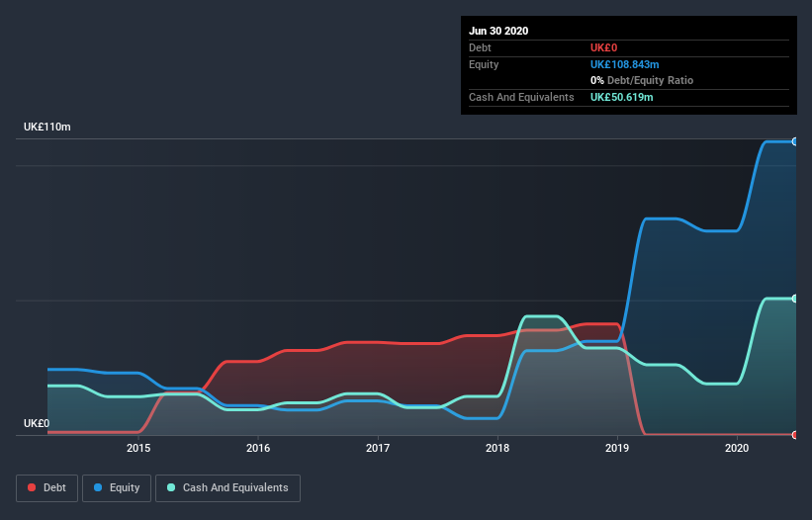The height and width of the screenshot is (520, 812).
Task: Click the tooltip Equity row label
Action: (x=484, y=64)
